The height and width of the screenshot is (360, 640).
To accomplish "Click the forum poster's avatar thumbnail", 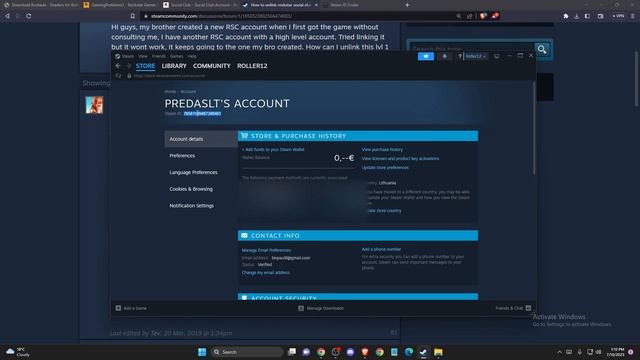I will click(94, 105).
